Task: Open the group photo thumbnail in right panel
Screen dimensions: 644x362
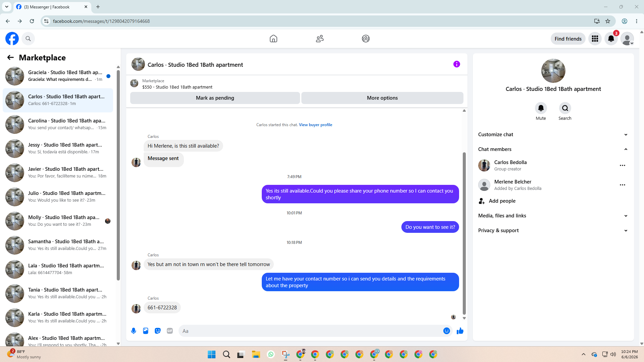Action: 553,71
